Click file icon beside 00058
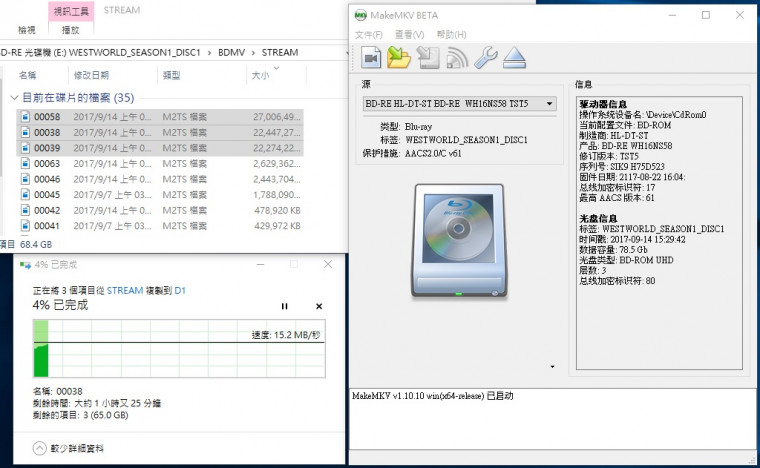 (25, 117)
